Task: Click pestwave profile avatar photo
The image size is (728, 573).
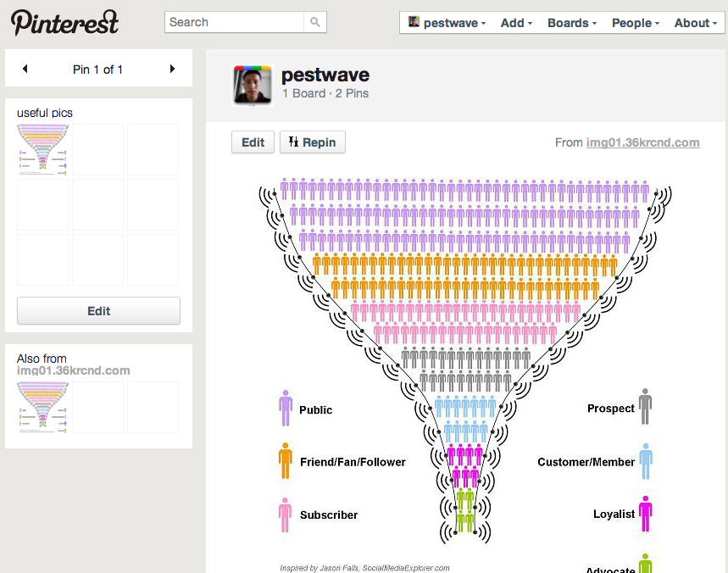Action: (253, 85)
